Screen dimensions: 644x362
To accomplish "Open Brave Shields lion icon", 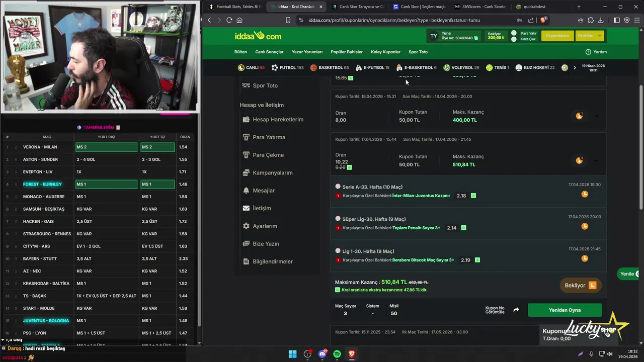I will click(x=543, y=20).
